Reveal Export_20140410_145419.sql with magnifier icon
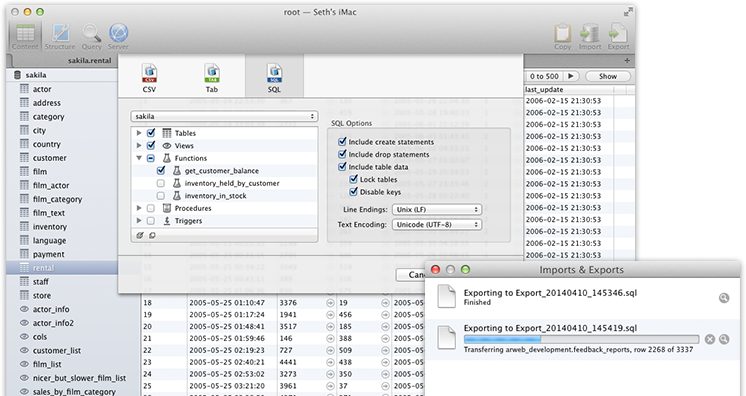The height and width of the screenshot is (396, 746). [724, 339]
